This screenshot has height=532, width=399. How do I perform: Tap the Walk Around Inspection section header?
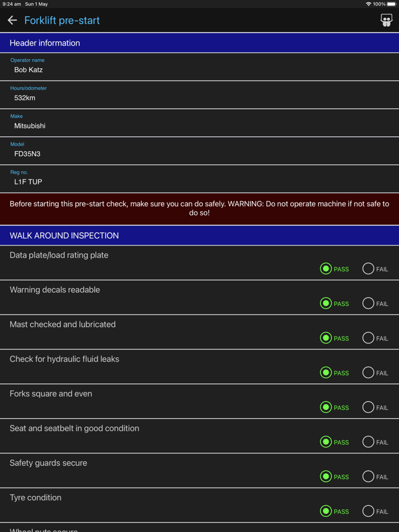click(x=199, y=235)
